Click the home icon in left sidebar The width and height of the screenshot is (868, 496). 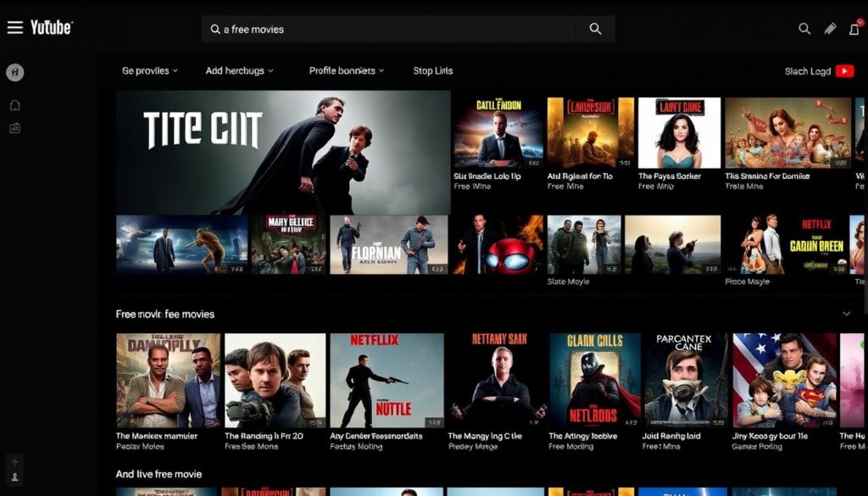(15, 105)
